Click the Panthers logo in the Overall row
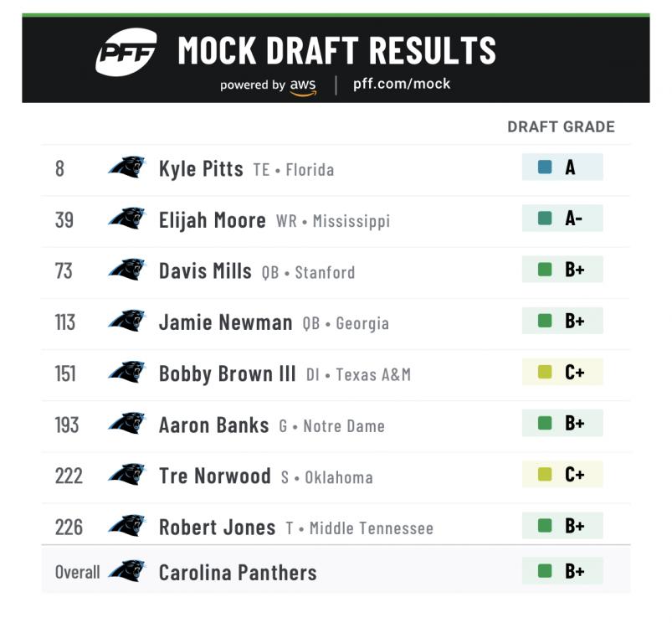The image size is (672, 628). 126,572
